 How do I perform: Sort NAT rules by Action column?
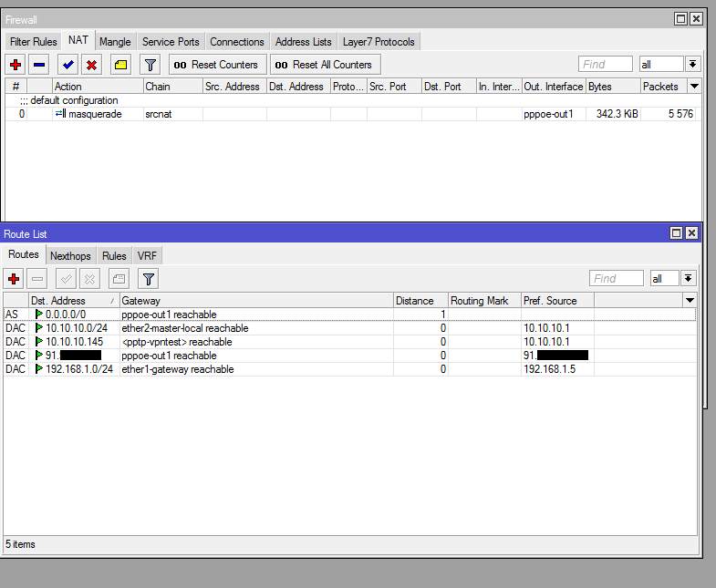pyautogui.click(x=98, y=87)
